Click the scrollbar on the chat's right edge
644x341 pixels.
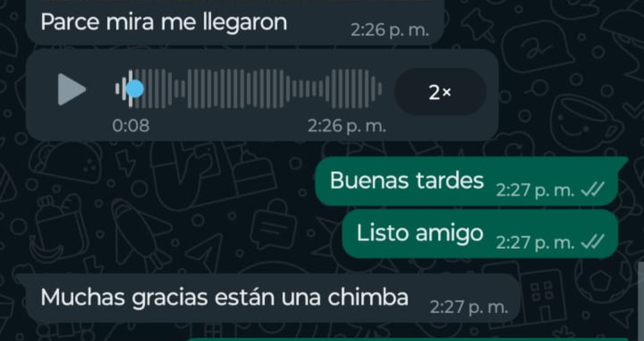pyautogui.click(x=641, y=301)
